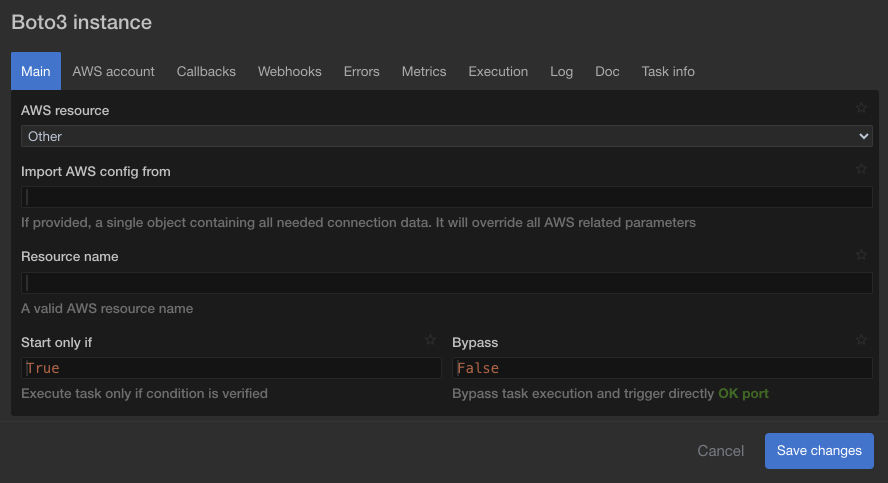Open the Errors tab
Screen dimensions: 888x483
point(361,71)
